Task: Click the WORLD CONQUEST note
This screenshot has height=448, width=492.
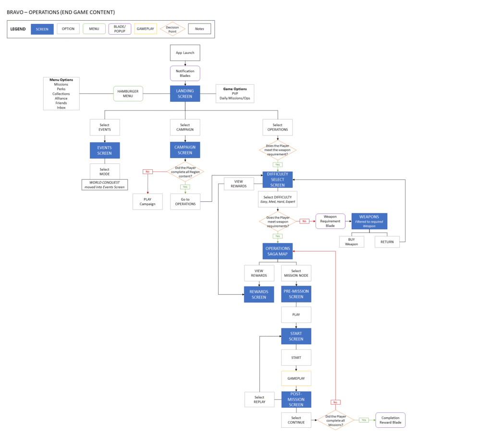Action: 105,185
